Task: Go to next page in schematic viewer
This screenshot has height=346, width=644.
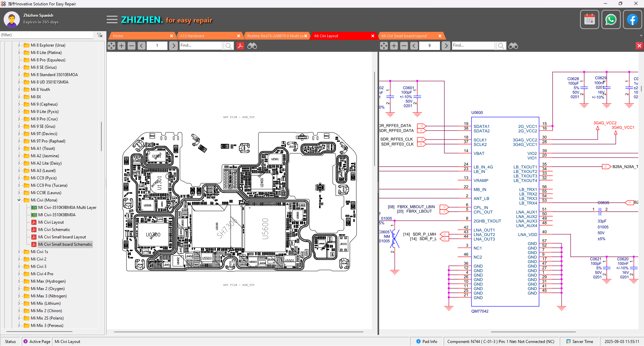Action: tap(446, 46)
